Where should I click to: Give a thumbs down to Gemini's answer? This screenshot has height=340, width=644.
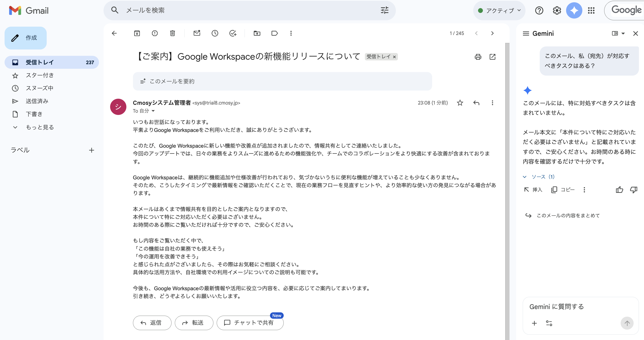634,190
